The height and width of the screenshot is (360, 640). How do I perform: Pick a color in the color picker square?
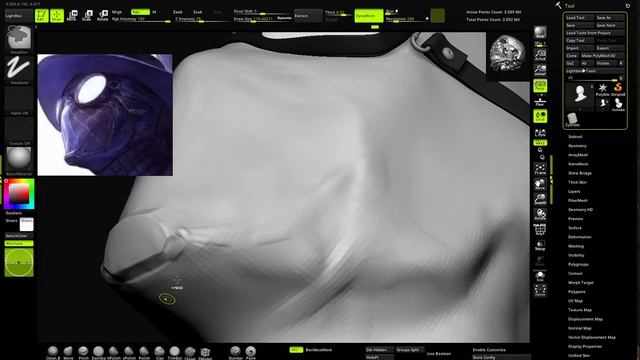point(19,194)
